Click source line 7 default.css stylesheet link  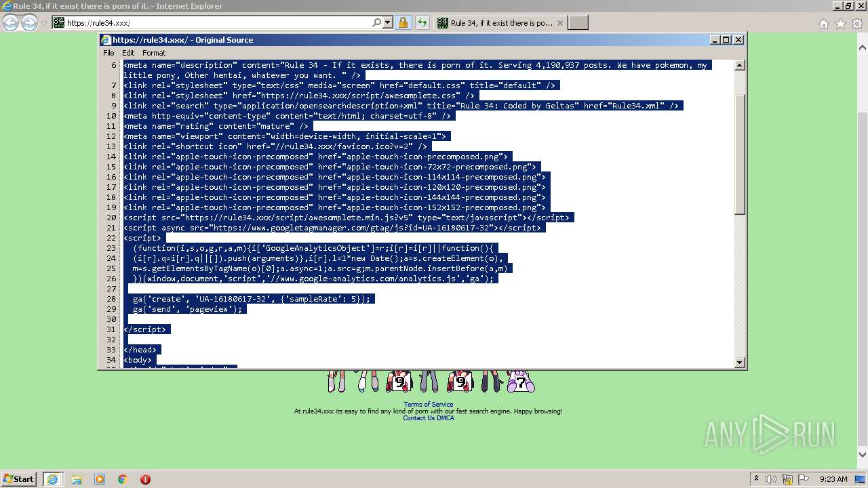(339, 85)
